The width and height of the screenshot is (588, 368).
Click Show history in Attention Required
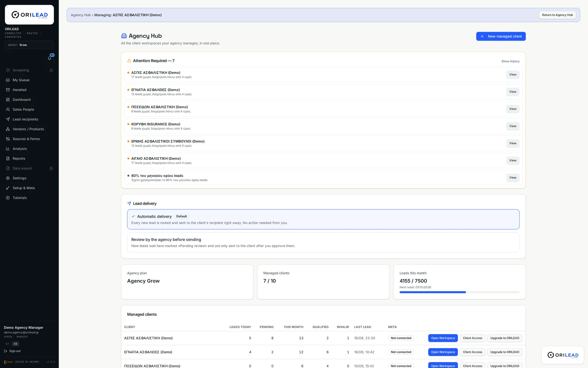coord(510,61)
